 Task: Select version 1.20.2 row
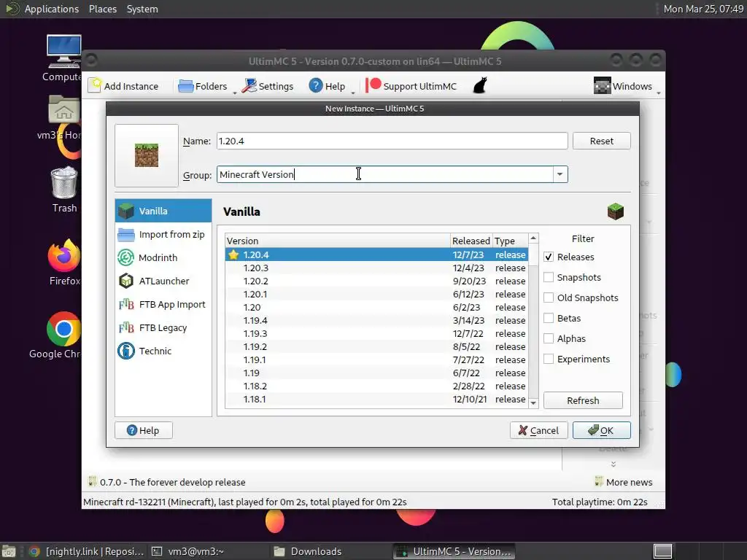(376, 281)
